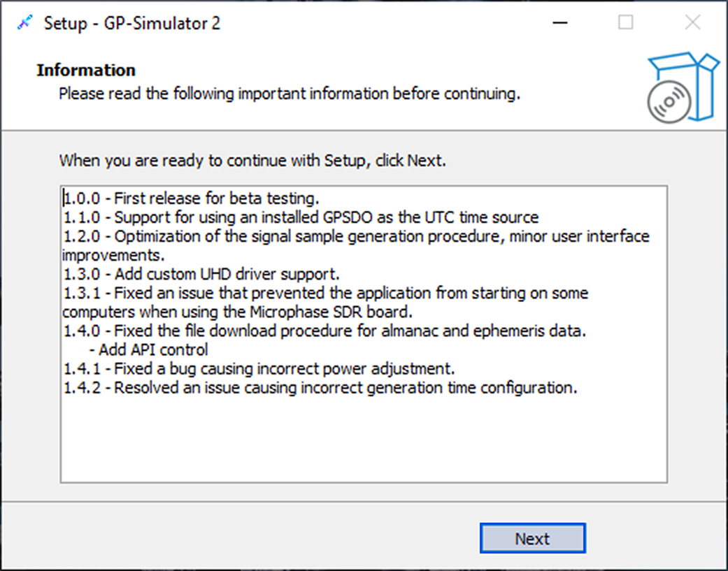
Task: Click the greyed-out maximize button
Action: pyautogui.click(x=625, y=23)
